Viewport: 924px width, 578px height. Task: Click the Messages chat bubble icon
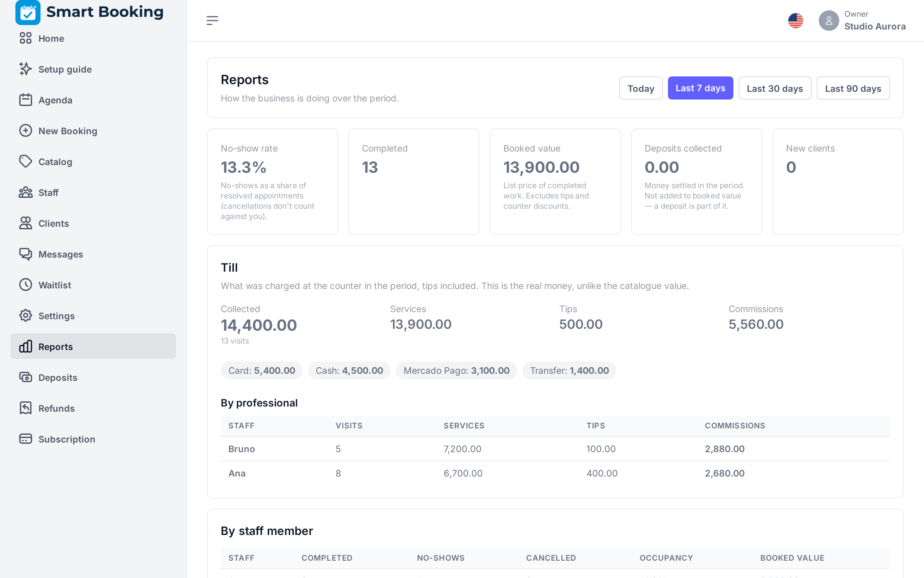[x=26, y=254]
